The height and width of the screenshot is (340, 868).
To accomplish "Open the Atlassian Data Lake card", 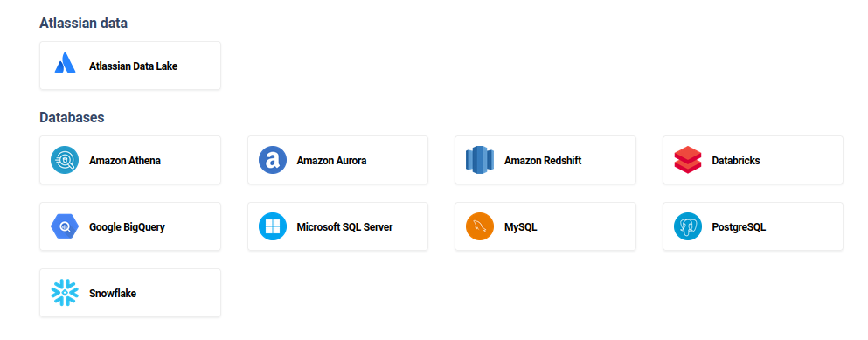I will click(x=130, y=66).
